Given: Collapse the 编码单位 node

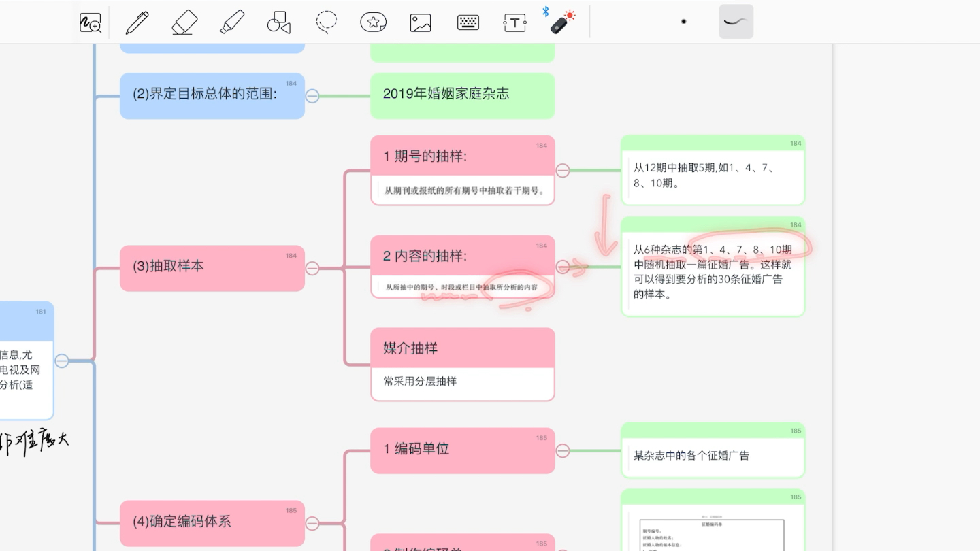Looking at the screenshot, I should pos(563,450).
